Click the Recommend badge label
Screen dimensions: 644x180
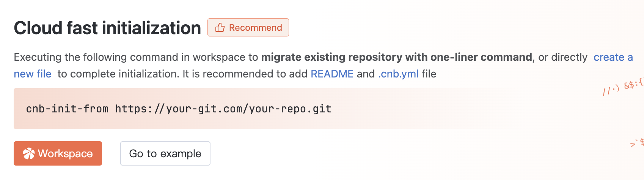click(255, 28)
